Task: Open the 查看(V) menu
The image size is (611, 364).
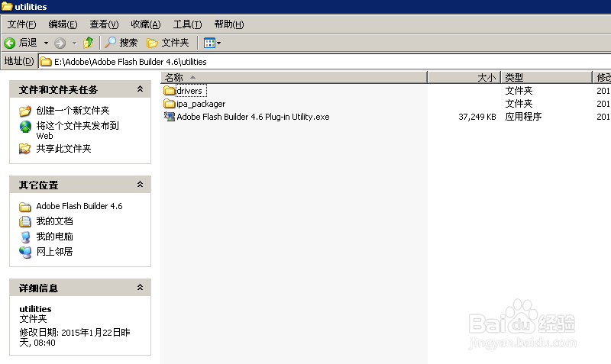Action: 104,24
